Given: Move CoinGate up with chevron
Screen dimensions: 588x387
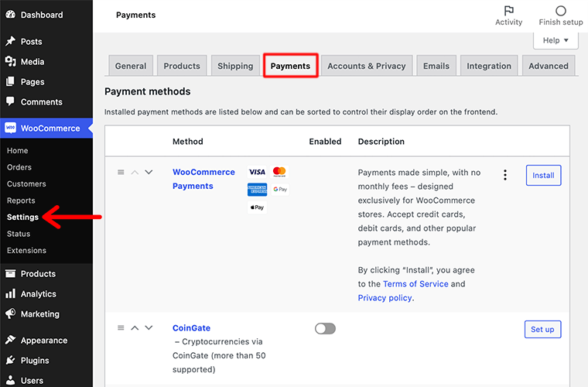Looking at the screenshot, I should [x=135, y=327].
